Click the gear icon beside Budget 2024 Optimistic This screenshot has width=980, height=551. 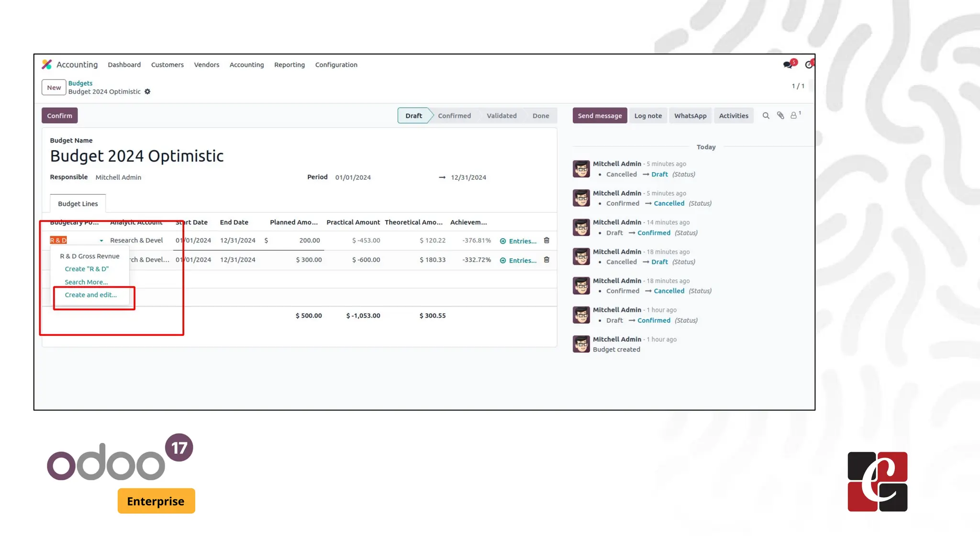(x=147, y=92)
